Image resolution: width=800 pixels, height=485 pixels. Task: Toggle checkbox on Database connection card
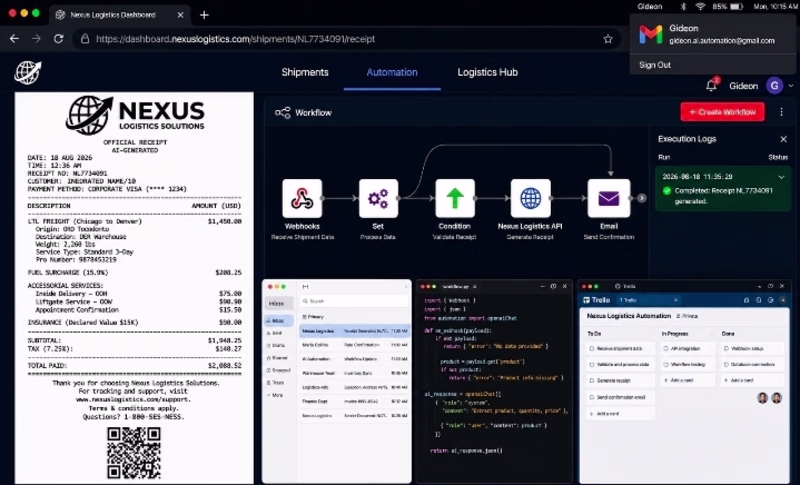tap(727, 365)
